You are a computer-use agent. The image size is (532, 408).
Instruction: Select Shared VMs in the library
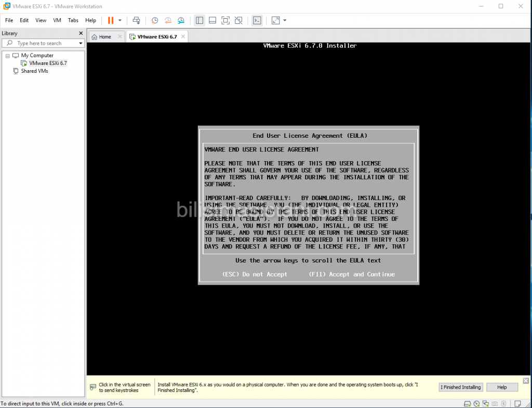(x=34, y=71)
